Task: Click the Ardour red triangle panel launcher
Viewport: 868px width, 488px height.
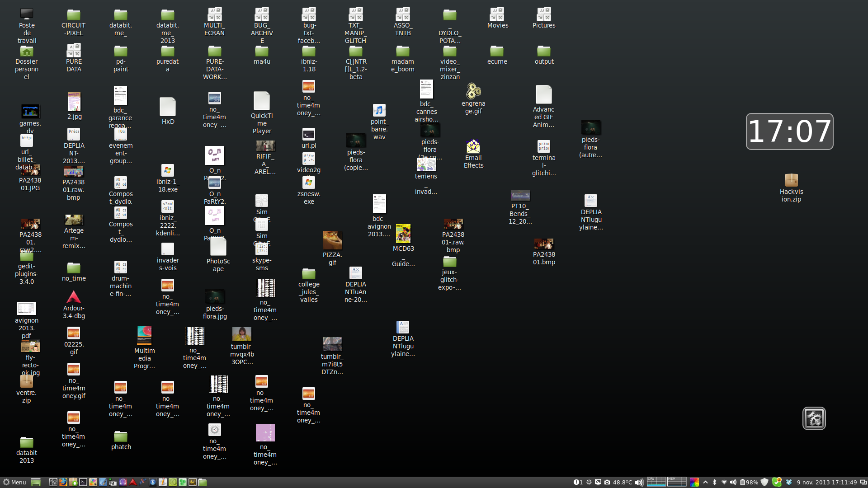Action: [133, 482]
